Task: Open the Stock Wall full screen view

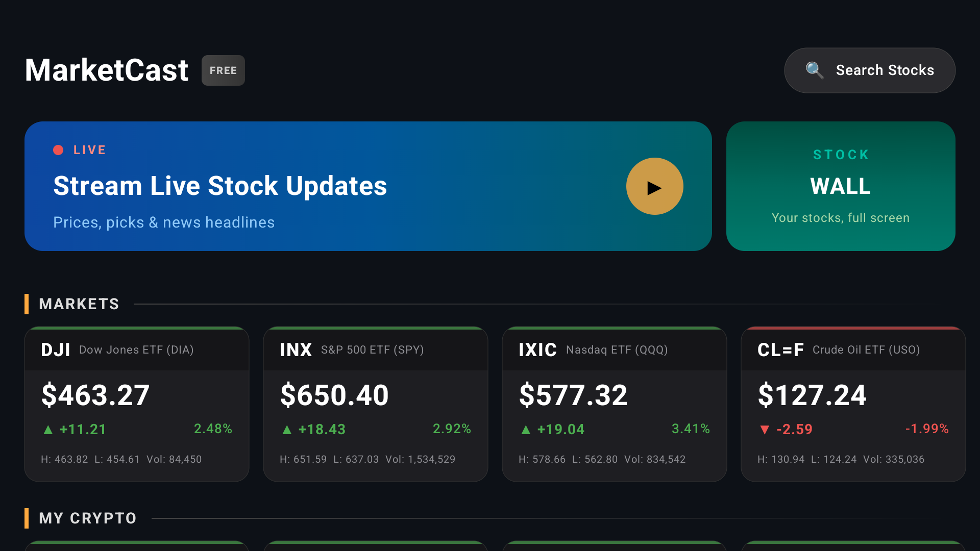Action: click(841, 186)
